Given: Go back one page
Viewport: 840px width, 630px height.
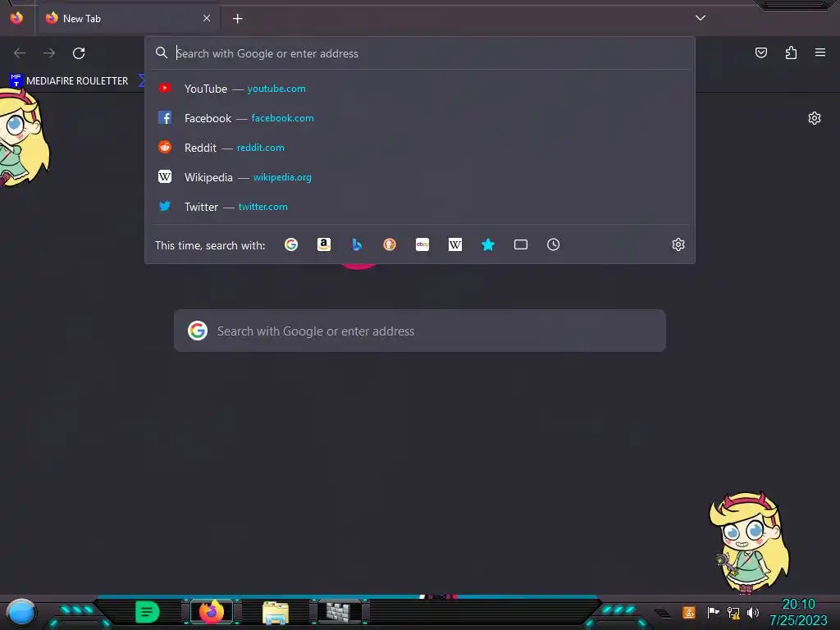Looking at the screenshot, I should (x=20, y=53).
